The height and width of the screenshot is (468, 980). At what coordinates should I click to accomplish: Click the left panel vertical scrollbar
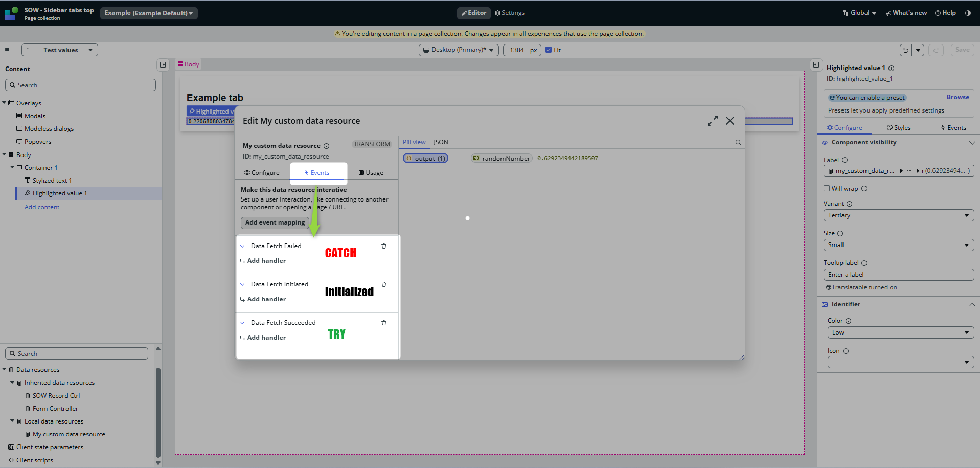point(158,409)
